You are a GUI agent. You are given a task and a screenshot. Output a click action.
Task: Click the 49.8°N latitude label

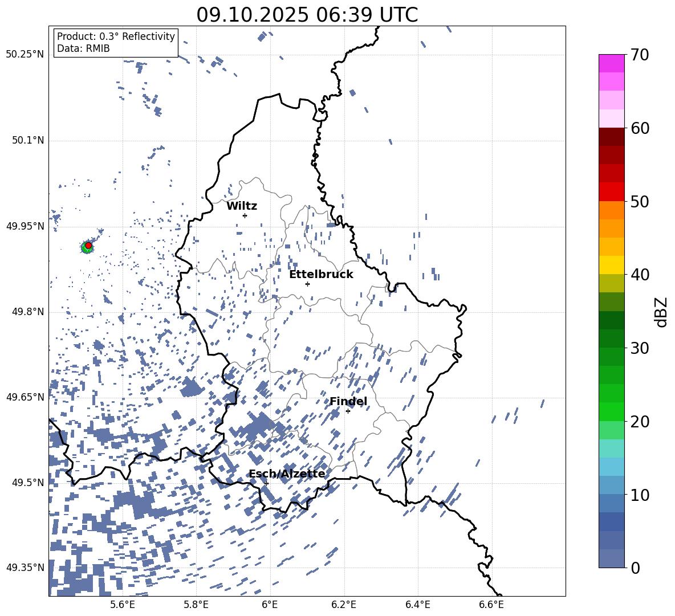point(28,312)
